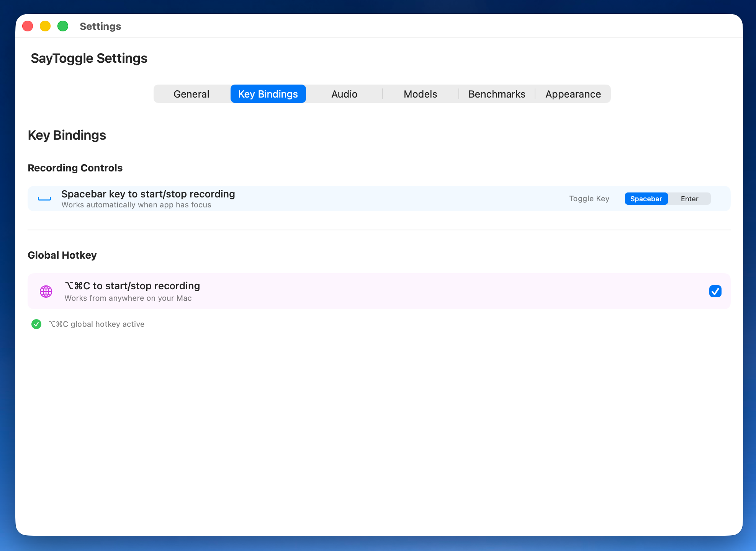Open the Models settings tab

coord(420,94)
